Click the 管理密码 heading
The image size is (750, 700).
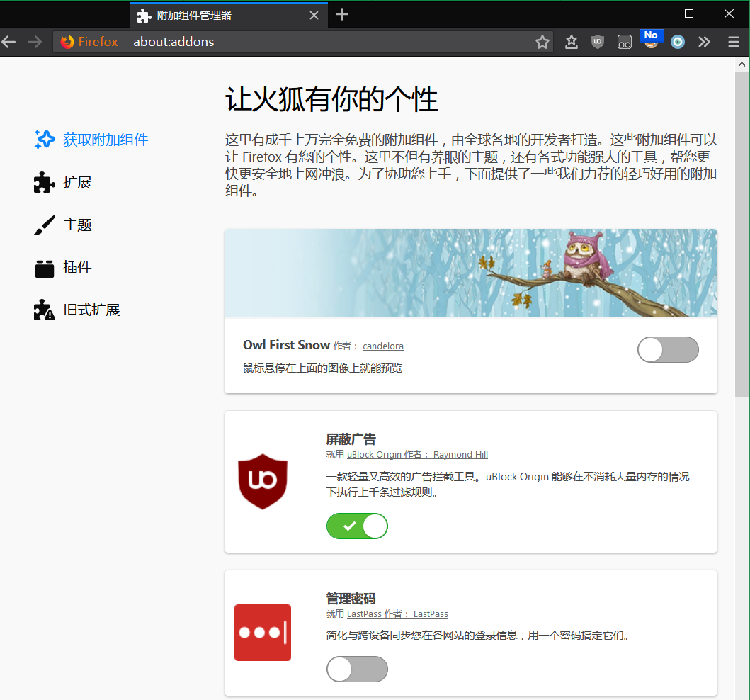coord(351,599)
